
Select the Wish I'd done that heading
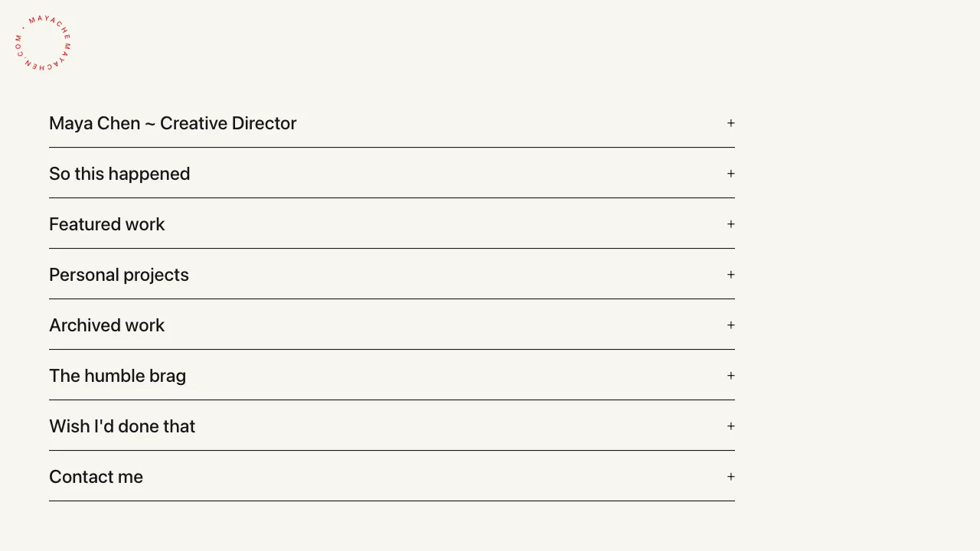click(x=122, y=426)
